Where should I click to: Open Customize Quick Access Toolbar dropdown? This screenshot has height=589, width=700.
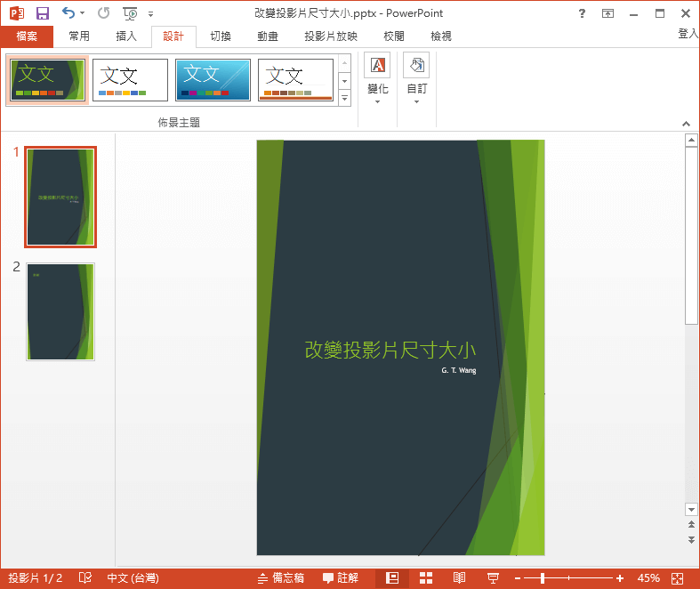click(150, 14)
